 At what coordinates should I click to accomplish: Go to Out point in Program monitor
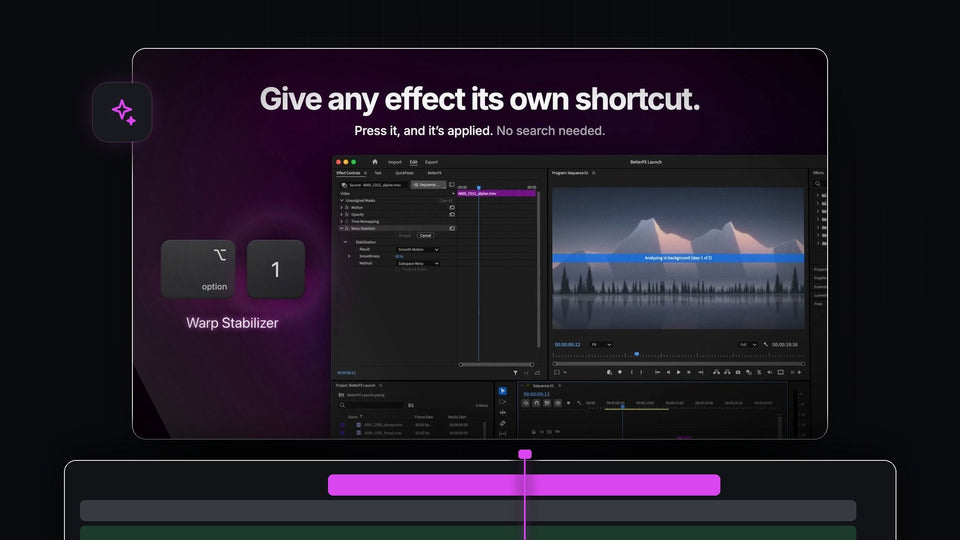tap(700, 372)
